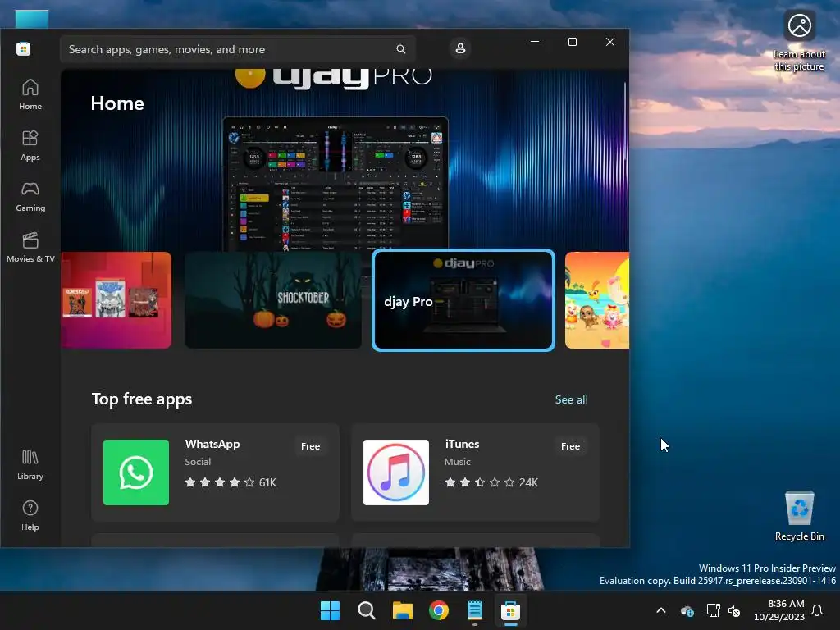Click Microsoft Store taskbar icon
Viewport: 840px width, 630px height.
pos(510,610)
